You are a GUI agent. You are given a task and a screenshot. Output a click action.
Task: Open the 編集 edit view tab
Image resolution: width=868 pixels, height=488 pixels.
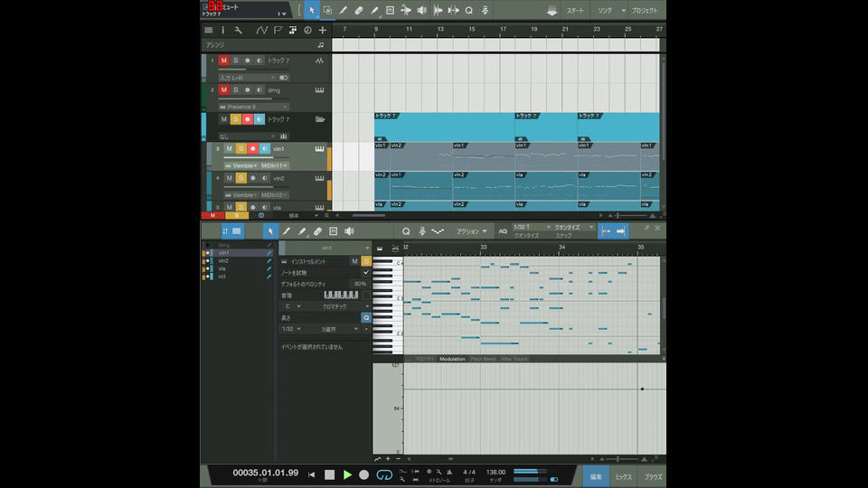[596, 476]
